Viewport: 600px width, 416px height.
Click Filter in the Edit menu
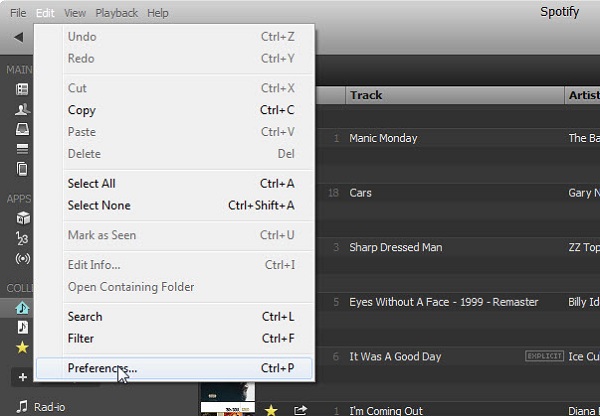(x=80, y=338)
